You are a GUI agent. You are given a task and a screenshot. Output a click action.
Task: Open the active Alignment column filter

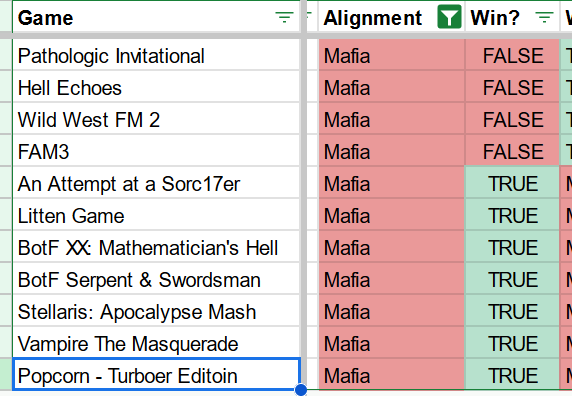449,17
